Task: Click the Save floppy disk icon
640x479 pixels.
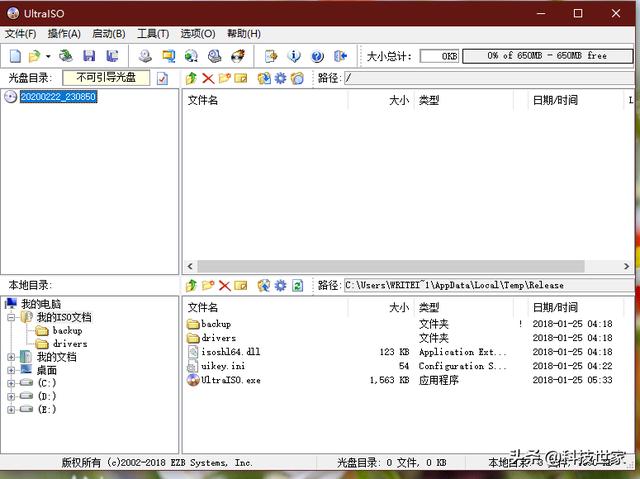Action: [x=89, y=56]
